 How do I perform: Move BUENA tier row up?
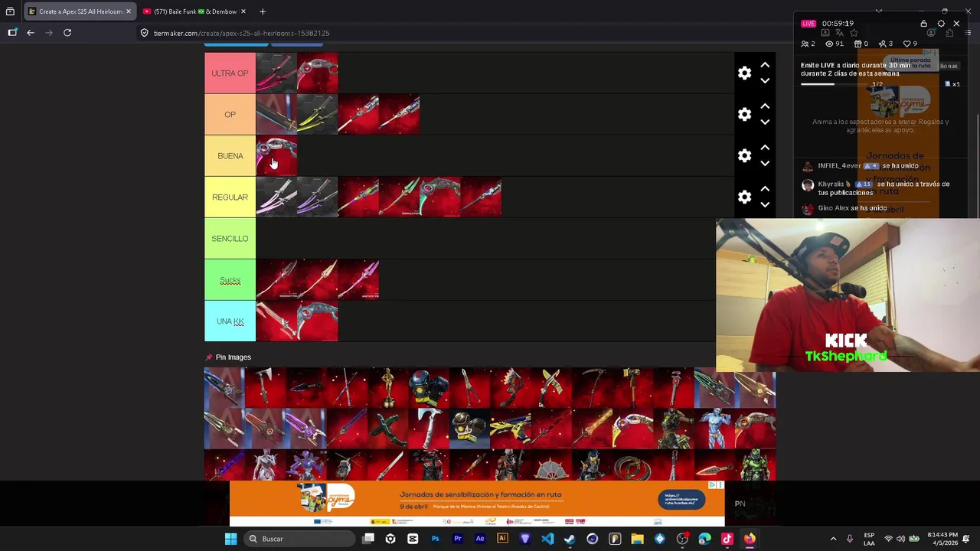(765, 148)
